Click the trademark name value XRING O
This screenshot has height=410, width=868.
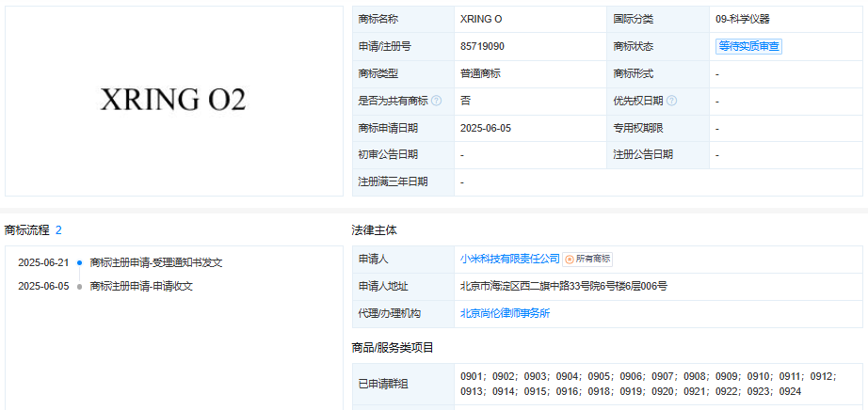(481, 20)
